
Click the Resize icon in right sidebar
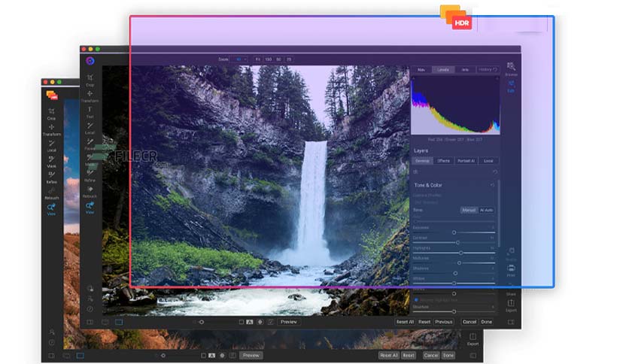pyautogui.click(x=511, y=253)
